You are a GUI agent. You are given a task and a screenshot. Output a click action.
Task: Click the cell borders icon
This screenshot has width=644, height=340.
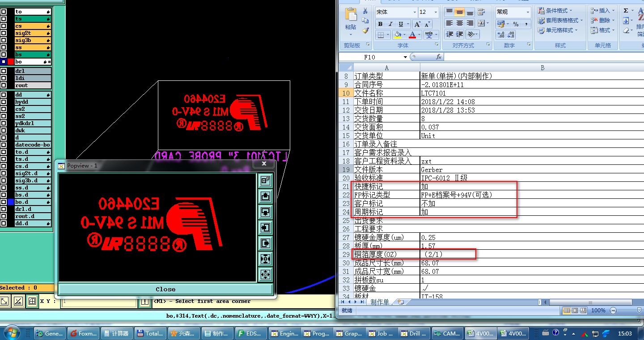pos(380,34)
